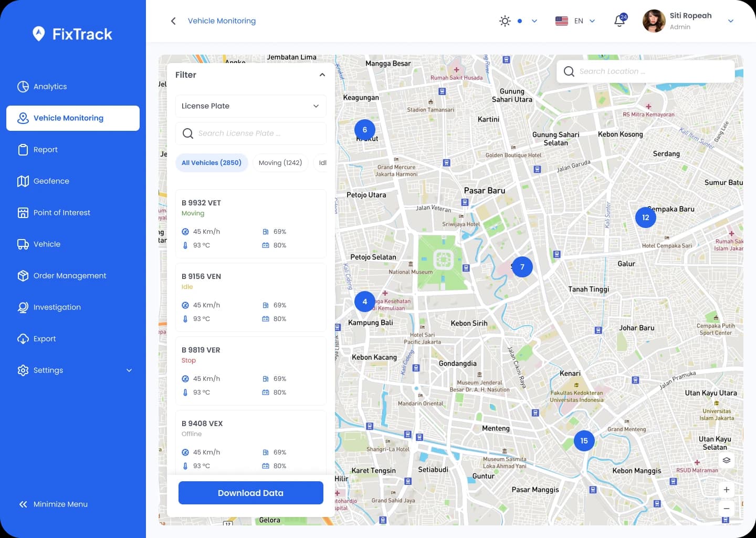
Task: Zoom out the map with minus
Action: tap(727, 509)
